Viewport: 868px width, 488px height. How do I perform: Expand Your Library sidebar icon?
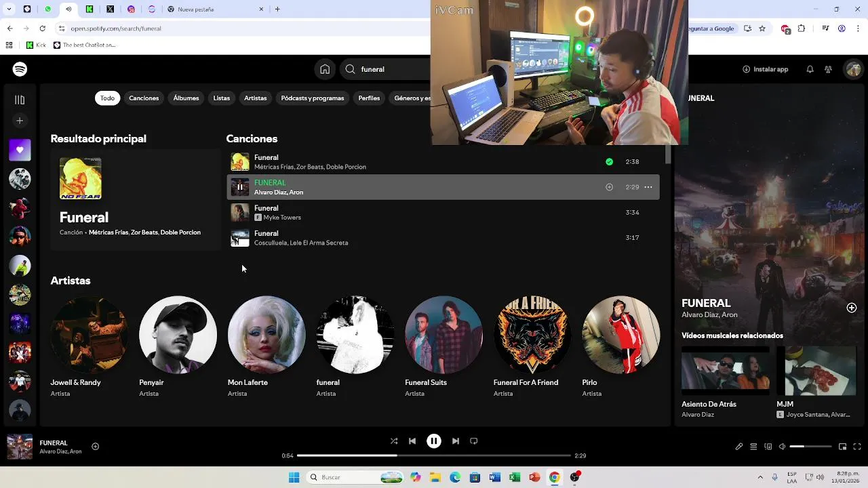click(20, 100)
